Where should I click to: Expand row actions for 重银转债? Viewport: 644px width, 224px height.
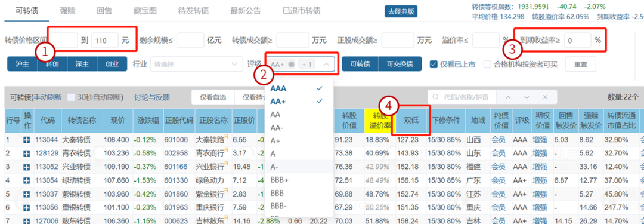27,207
